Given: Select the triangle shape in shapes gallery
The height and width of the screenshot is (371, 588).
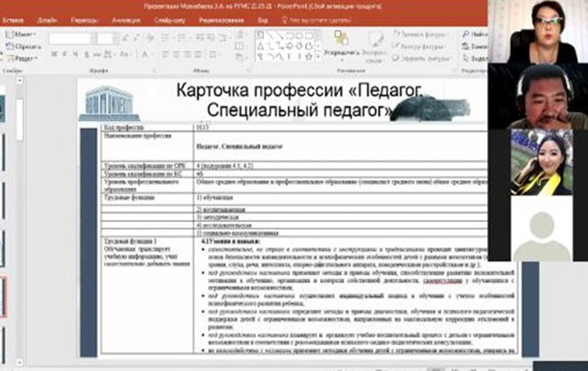Looking at the screenshot, I should point(260,46).
